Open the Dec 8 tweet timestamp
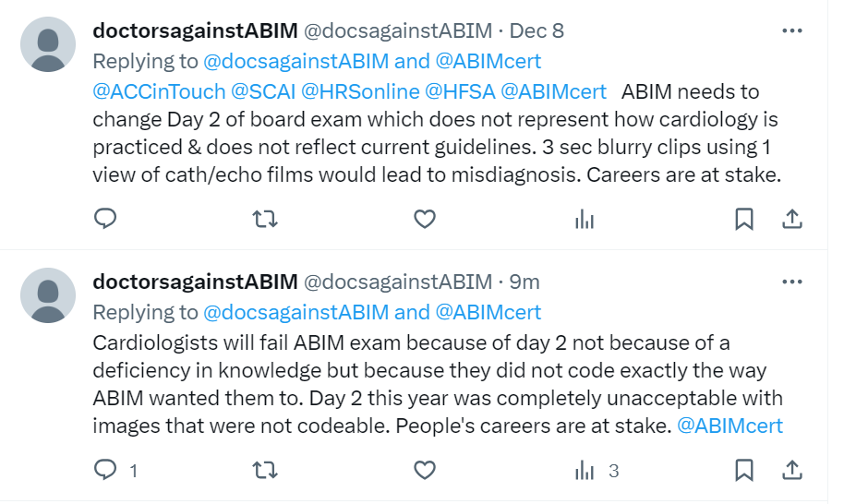The image size is (856, 504). (x=537, y=30)
